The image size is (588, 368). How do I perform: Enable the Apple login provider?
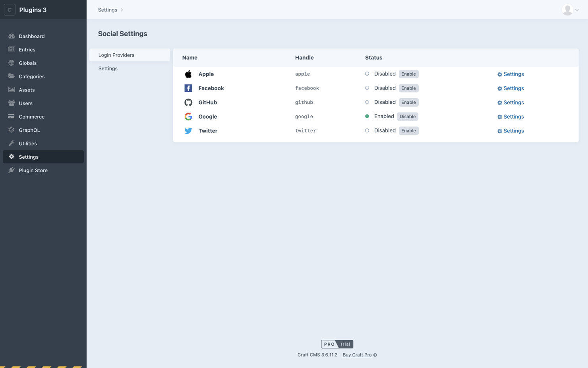point(408,74)
